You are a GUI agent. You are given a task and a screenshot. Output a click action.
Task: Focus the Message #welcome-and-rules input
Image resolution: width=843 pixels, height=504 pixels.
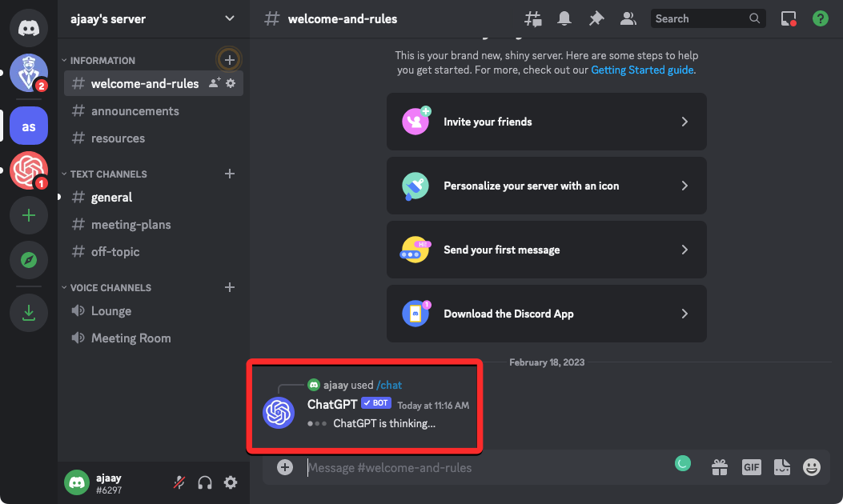[x=484, y=467]
